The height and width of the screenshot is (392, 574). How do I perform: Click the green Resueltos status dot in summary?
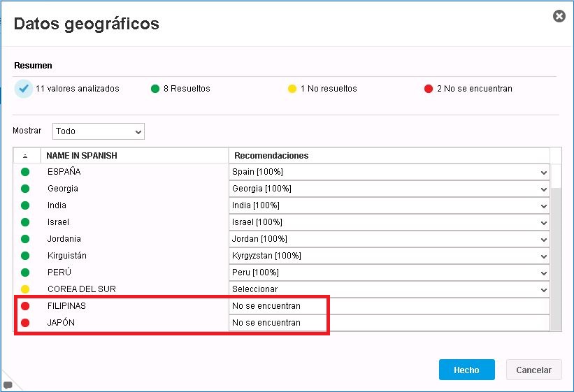(x=155, y=89)
